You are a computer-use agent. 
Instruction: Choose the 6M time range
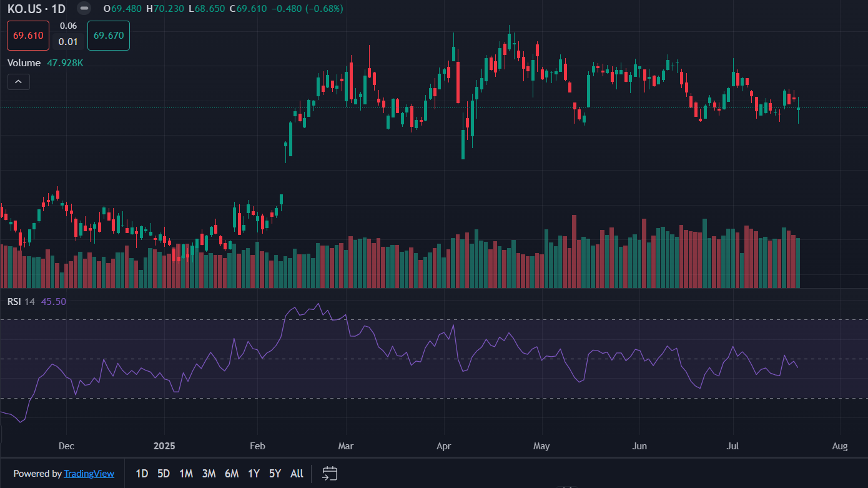pyautogui.click(x=232, y=474)
